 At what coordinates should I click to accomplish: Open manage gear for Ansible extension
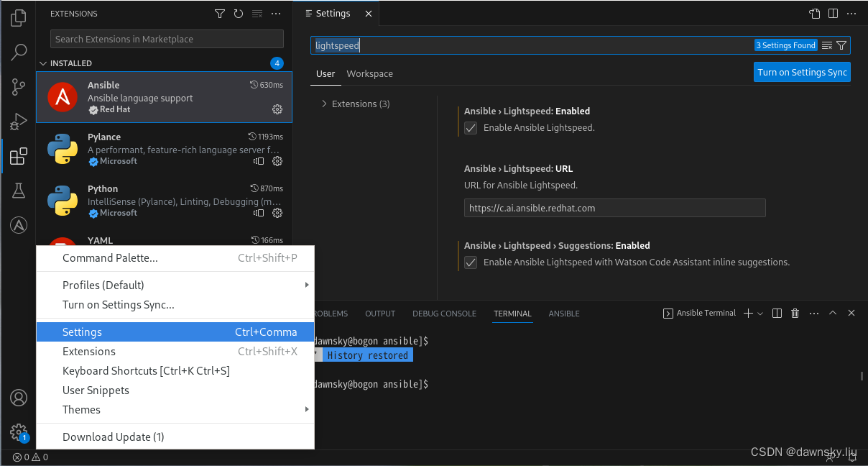pos(277,109)
